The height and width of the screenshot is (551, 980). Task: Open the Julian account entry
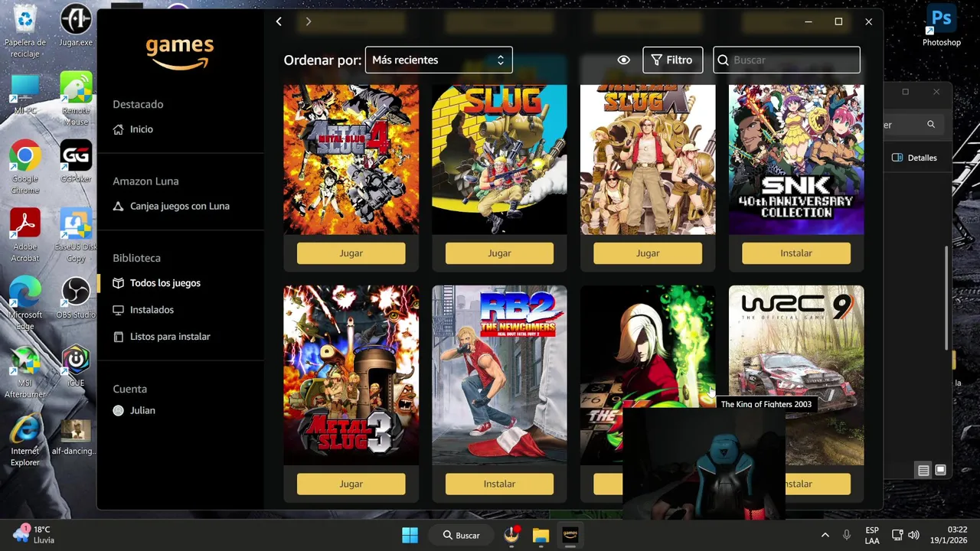click(x=134, y=410)
